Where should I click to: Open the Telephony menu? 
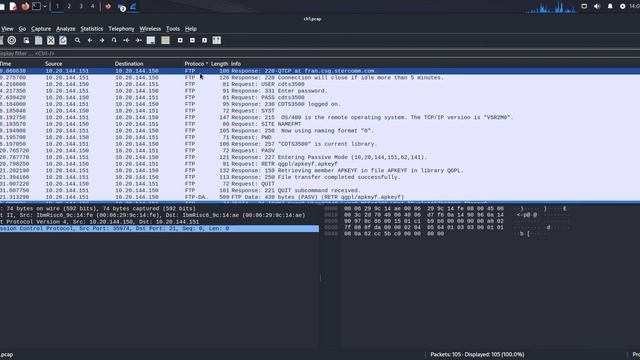pyautogui.click(x=121, y=29)
